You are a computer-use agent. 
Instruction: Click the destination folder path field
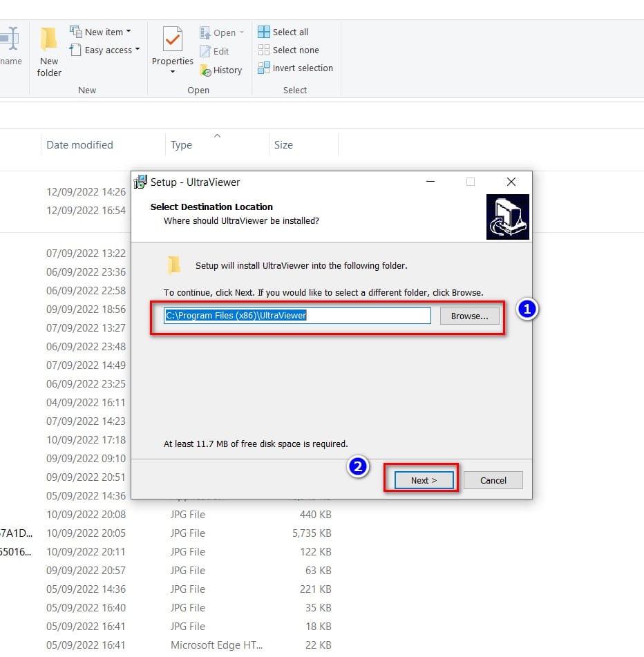297,316
